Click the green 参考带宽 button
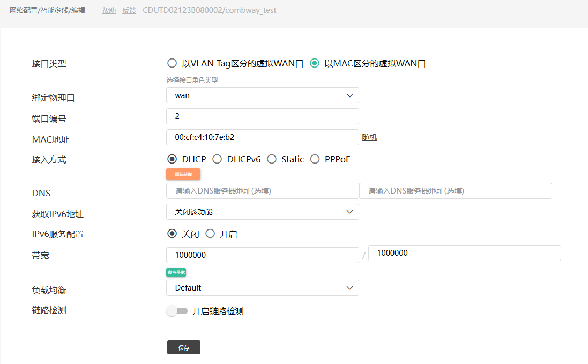The width and height of the screenshot is (588, 364). pyautogui.click(x=176, y=272)
